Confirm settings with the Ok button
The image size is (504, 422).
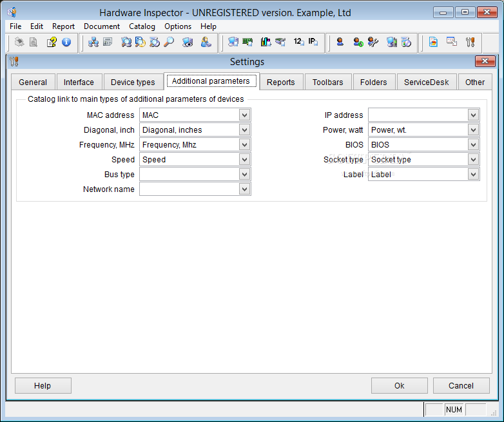[x=399, y=386]
